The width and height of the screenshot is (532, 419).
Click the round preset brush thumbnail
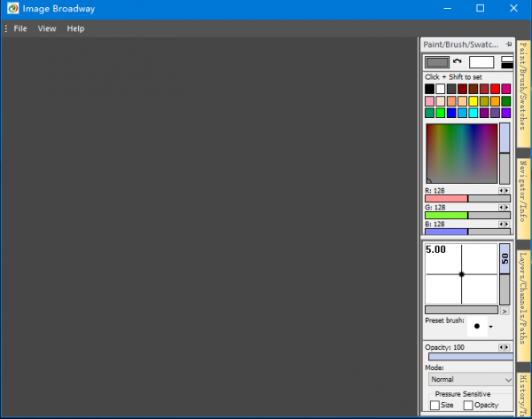point(477,326)
